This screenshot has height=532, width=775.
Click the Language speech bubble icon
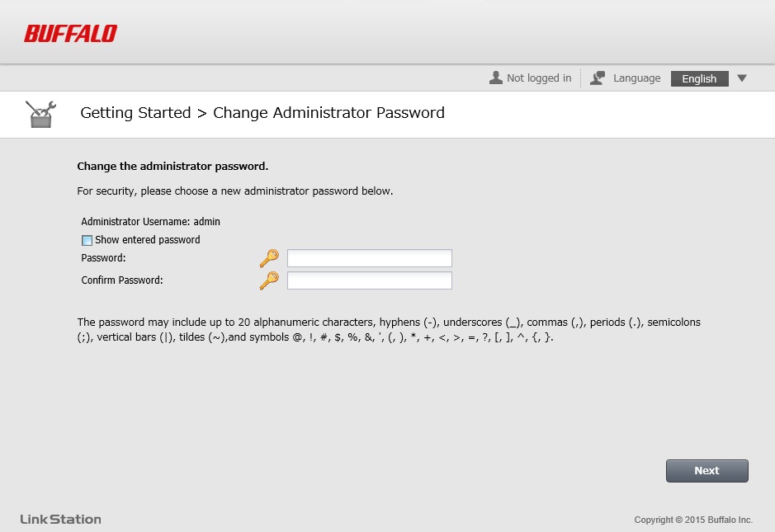598,78
